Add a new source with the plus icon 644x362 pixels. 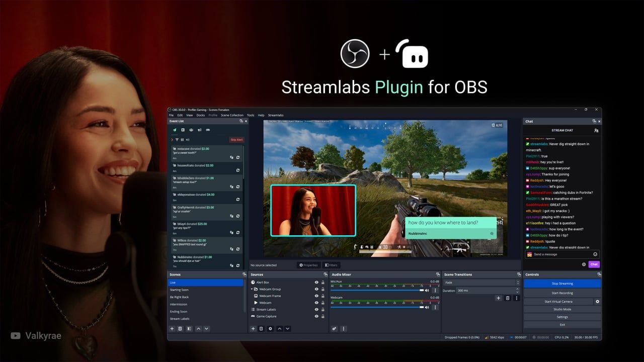tap(253, 328)
